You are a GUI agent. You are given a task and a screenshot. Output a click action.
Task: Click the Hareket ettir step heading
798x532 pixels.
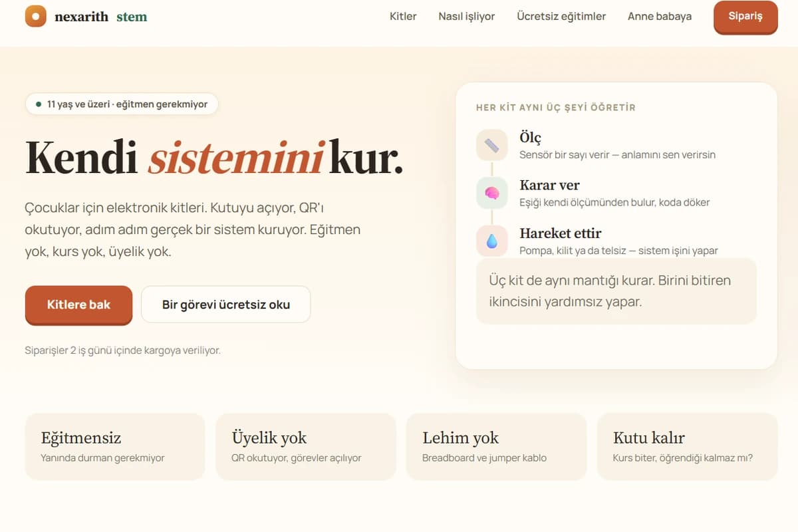(x=560, y=233)
